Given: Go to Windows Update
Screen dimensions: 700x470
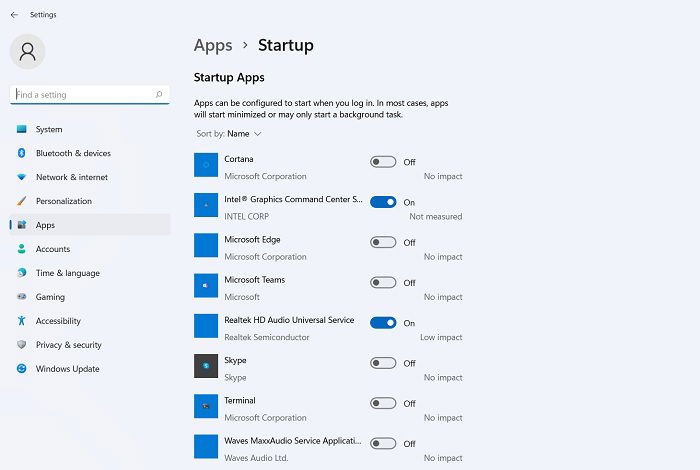Looking at the screenshot, I should tap(90, 369).
